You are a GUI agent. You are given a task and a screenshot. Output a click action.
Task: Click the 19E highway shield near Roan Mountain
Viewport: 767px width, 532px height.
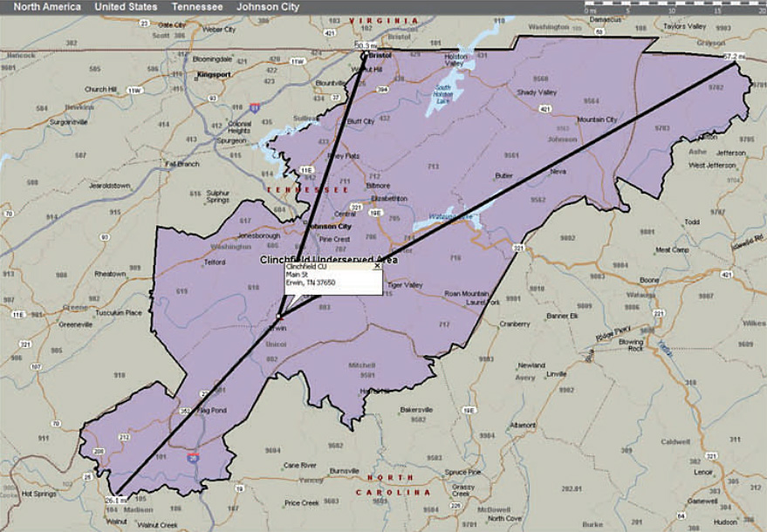coord(469,410)
